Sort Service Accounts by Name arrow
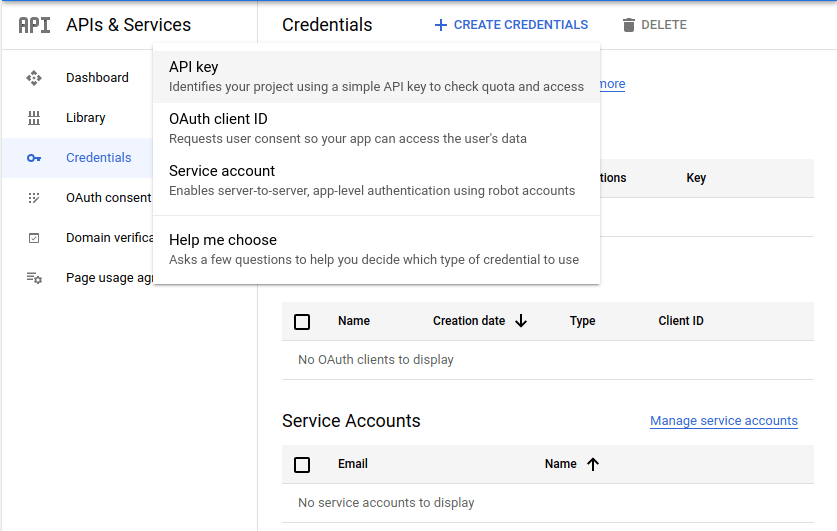 (x=593, y=464)
